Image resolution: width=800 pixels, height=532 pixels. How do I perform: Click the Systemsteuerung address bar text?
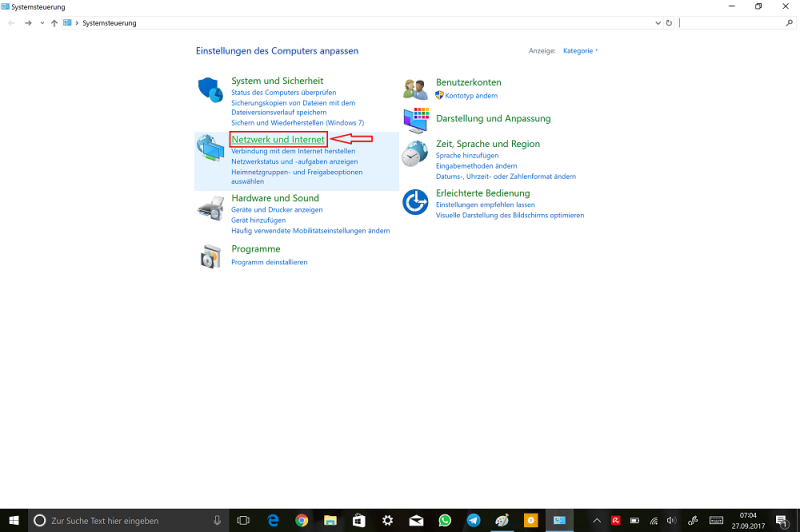(x=109, y=23)
